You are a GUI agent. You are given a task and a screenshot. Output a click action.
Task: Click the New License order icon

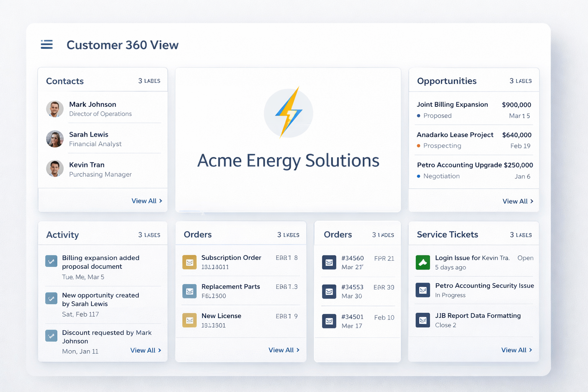(189, 320)
